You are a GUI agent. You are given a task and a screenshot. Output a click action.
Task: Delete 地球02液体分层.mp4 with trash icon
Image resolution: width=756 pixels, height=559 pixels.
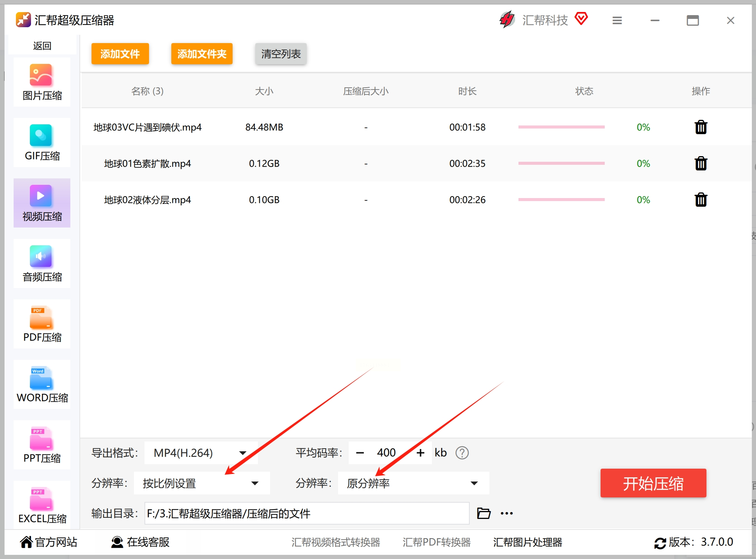click(700, 200)
